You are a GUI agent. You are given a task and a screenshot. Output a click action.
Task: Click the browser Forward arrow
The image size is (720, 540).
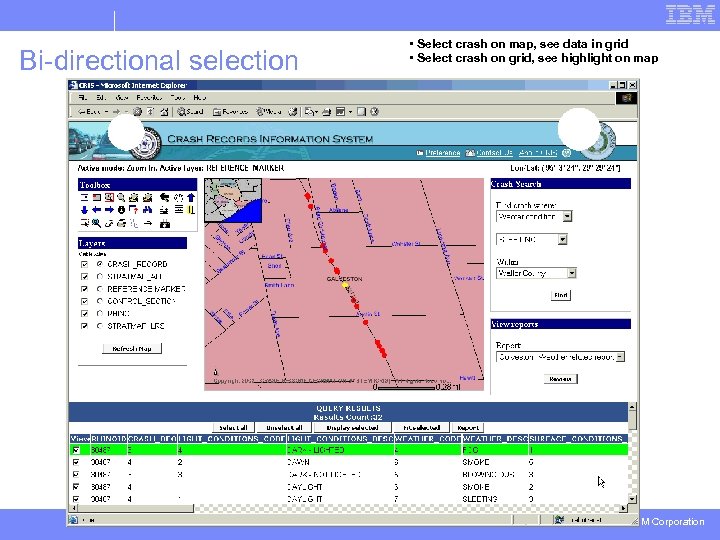[x=117, y=112]
